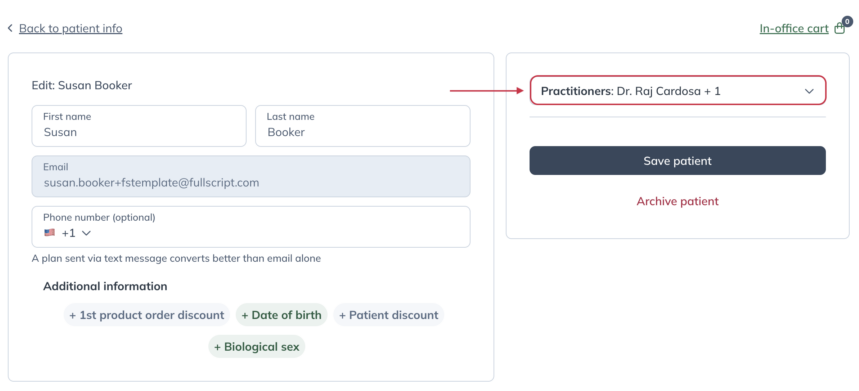Image resolution: width=859 pixels, height=391 pixels.
Task: Click the Phone number input field
Action: coord(251,227)
